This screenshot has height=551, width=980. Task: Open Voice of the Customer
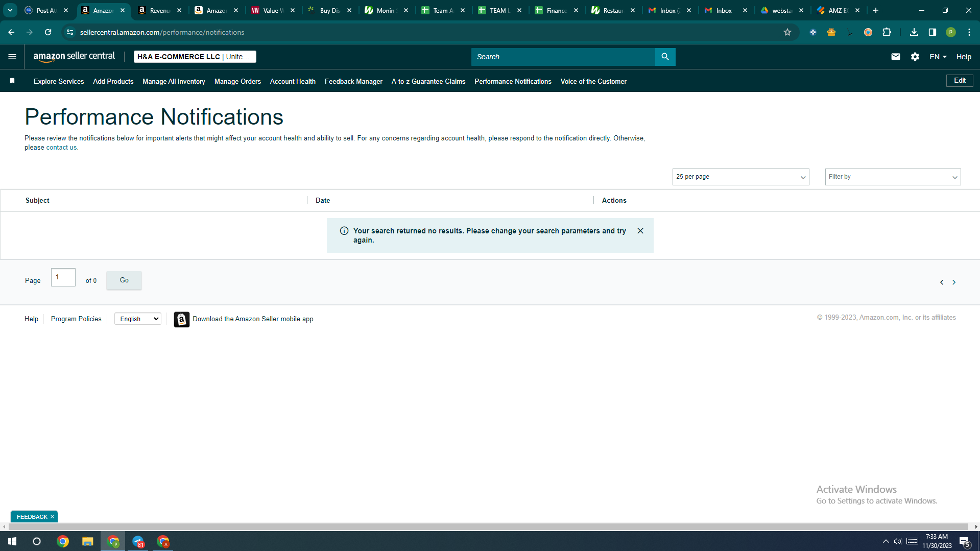pyautogui.click(x=593, y=81)
